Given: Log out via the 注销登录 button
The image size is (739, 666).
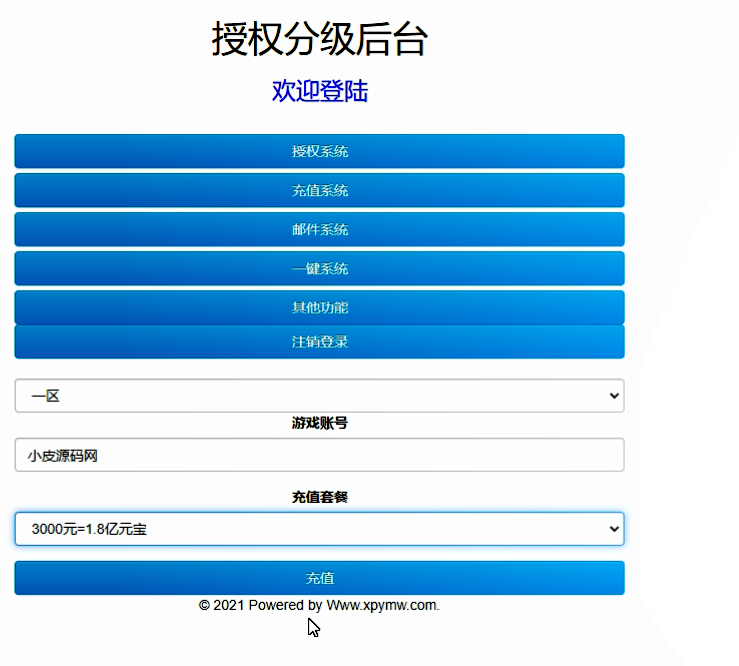Looking at the screenshot, I should [x=319, y=342].
